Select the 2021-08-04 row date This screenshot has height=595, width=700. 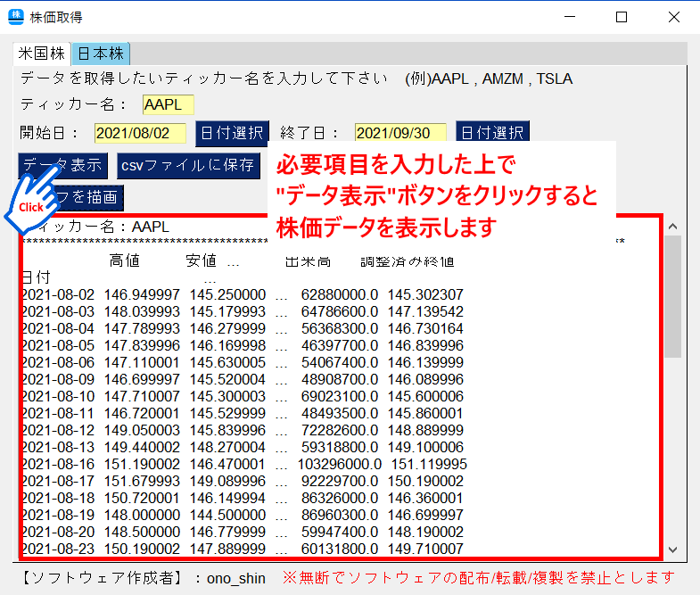coord(59,329)
